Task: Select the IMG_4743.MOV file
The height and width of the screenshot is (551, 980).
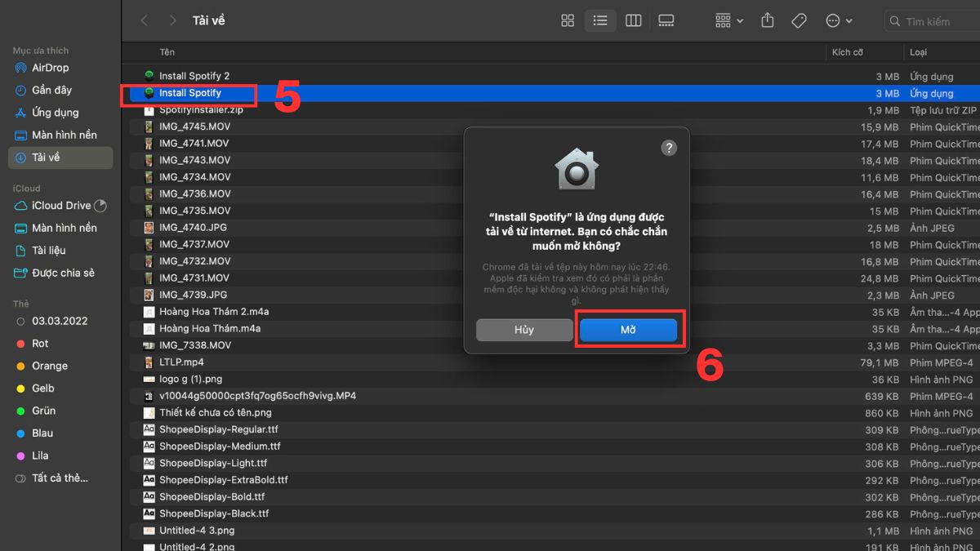Action: [x=194, y=160]
